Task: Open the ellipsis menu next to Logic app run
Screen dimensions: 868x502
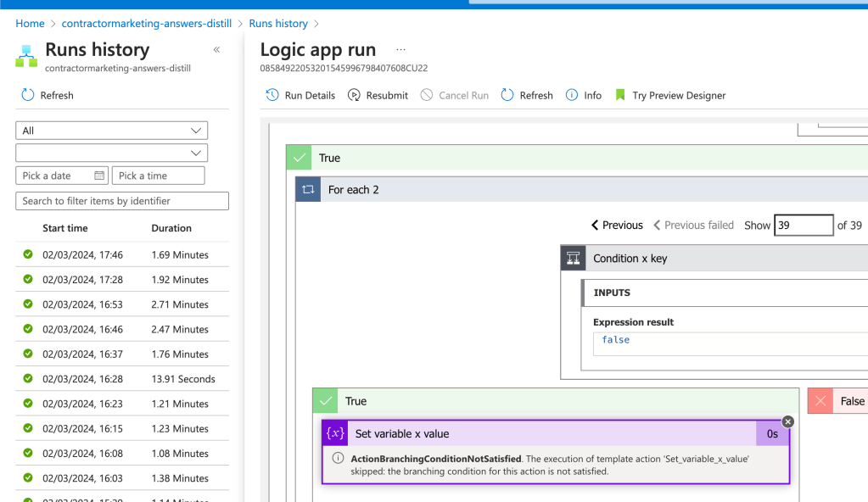Action: pyautogui.click(x=400, y=50)
